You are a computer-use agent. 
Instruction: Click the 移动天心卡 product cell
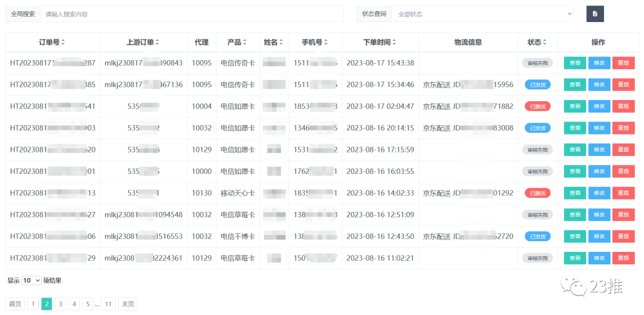coord(238,193)
